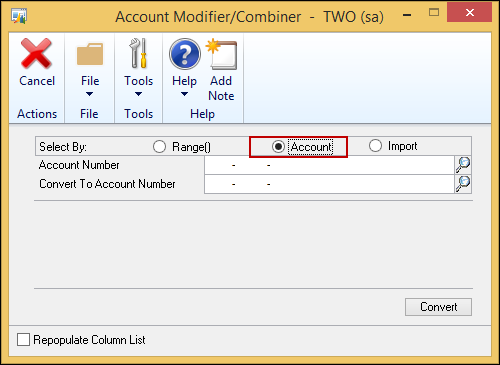
Task: Open the File folder icon
Action: [90, 54]
